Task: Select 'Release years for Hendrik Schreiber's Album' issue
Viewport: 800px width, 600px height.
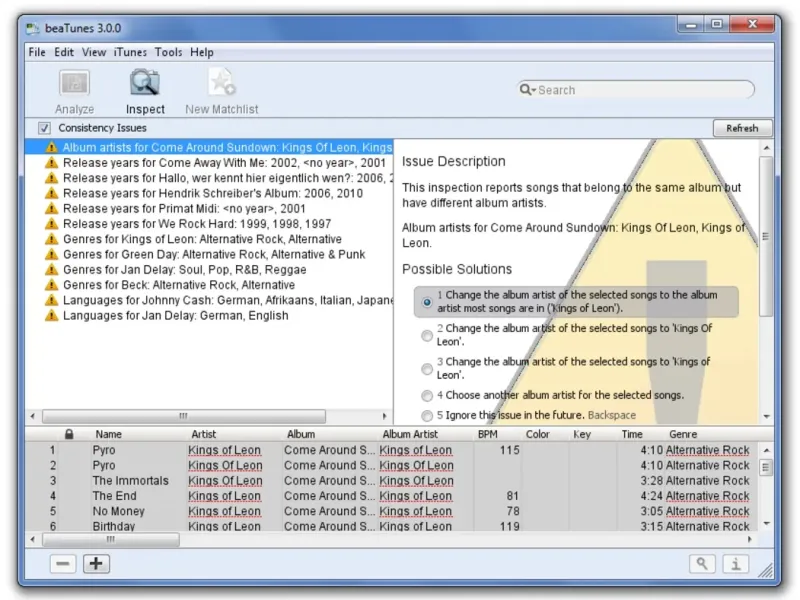Action: pyautogui.click(x=209, y=193)
